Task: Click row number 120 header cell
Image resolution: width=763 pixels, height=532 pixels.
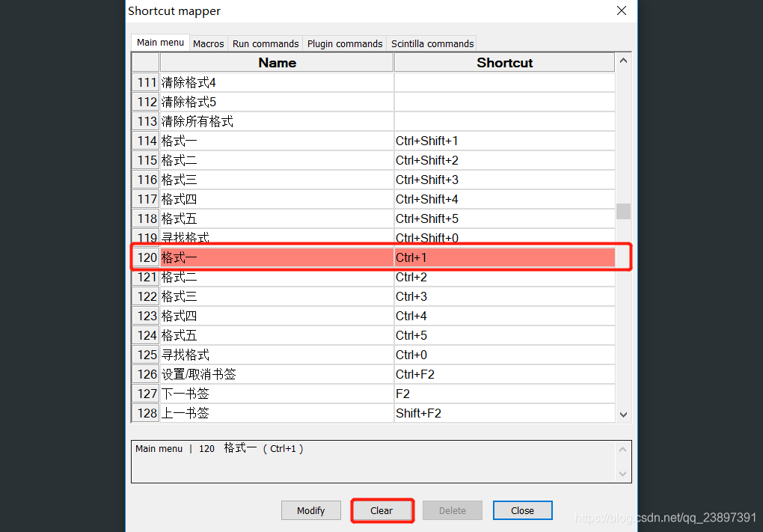Action: (x=146, y=257)
